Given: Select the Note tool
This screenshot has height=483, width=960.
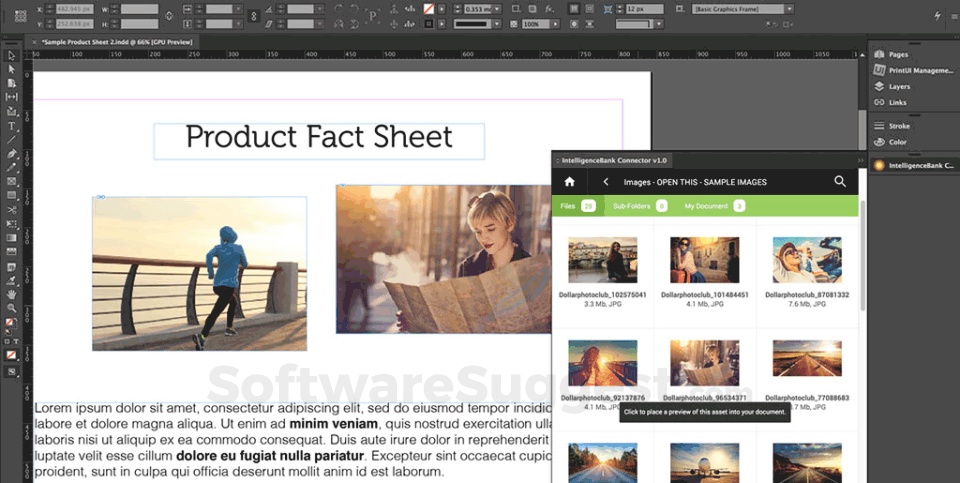Looking at the screenshot, I should coord(12,268).
